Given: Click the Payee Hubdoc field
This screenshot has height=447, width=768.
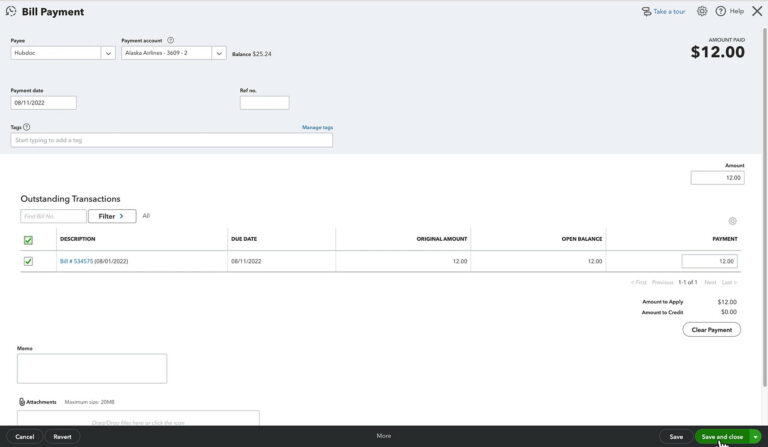Looking at the screenshot, I should (56, 53).
